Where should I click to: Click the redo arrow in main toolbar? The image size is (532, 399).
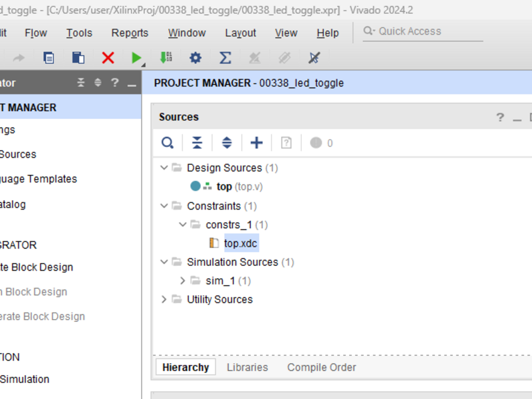point(19,58)
